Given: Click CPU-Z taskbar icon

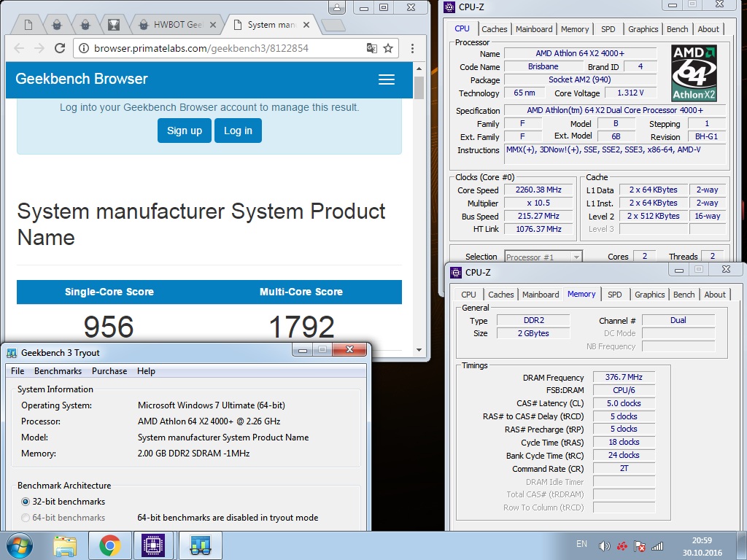Looking at the screenshot, I should pyautogui.click(x=153, y=545).
